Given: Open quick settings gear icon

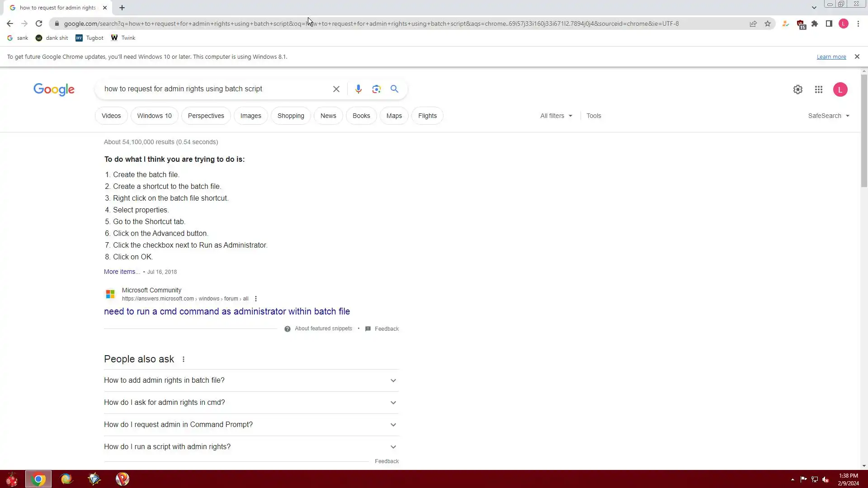Looking at the screenshot, I should coord(797,89).
